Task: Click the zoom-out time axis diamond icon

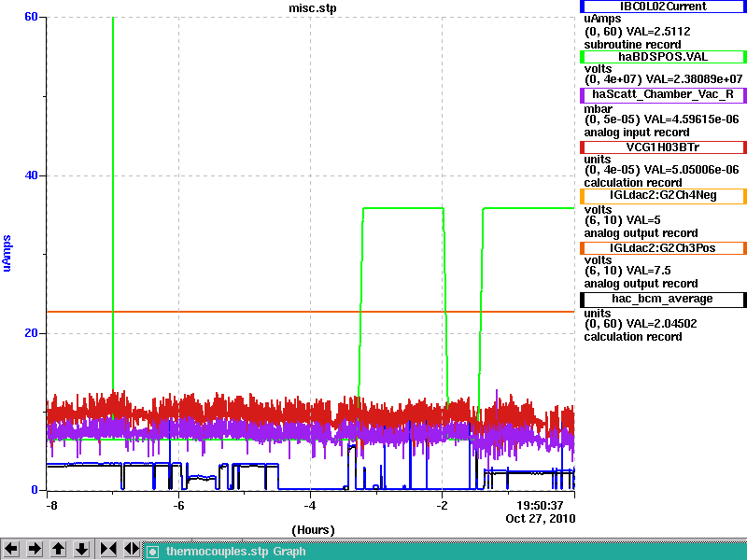Action: (132, 549)
